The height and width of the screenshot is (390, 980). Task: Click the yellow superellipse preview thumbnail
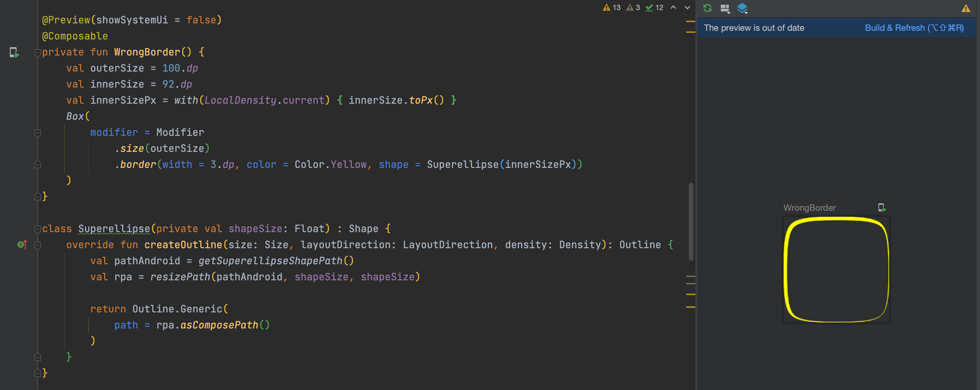(x=836, y=269)
